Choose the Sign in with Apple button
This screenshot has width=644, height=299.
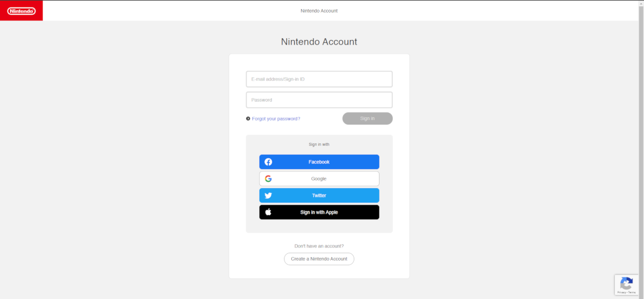319,212
